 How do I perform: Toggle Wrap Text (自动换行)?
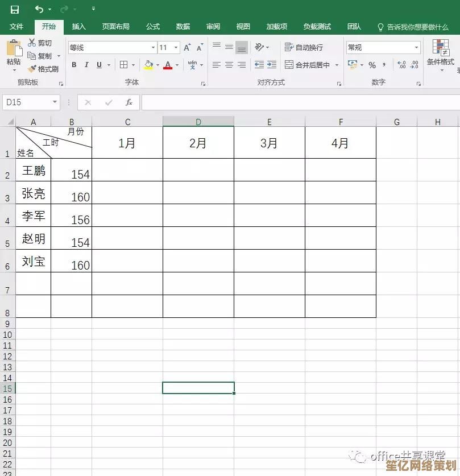pyautogui.click(x=308, y=47)
